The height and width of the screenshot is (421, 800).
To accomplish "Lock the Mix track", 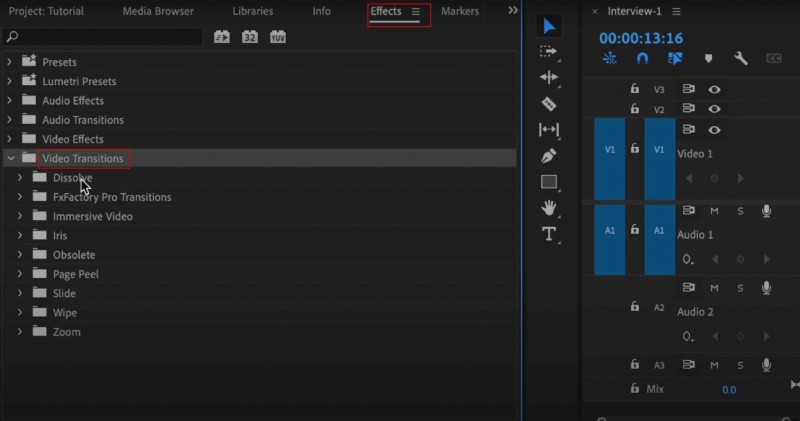I will [635, 388].
